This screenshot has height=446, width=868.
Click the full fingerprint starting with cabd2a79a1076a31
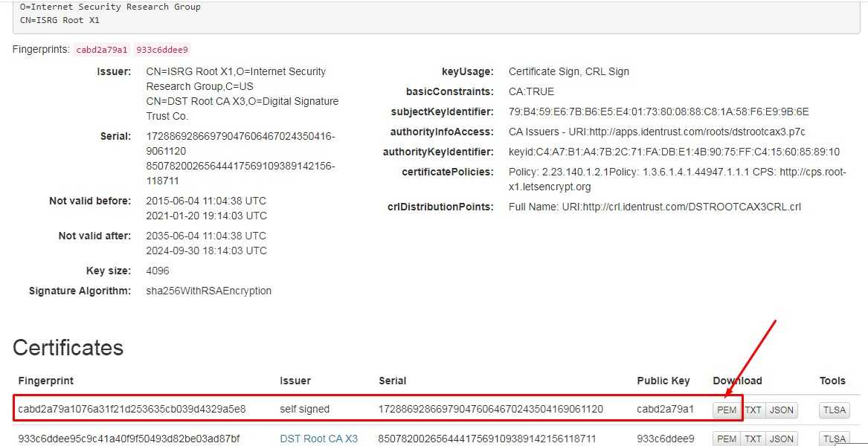pyautogui.click(x=132, y=409)
